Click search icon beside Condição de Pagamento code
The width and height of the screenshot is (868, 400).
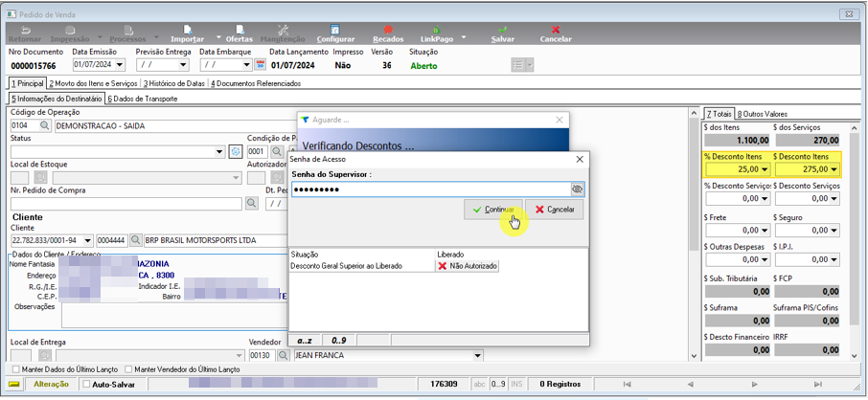pos(276,151)
